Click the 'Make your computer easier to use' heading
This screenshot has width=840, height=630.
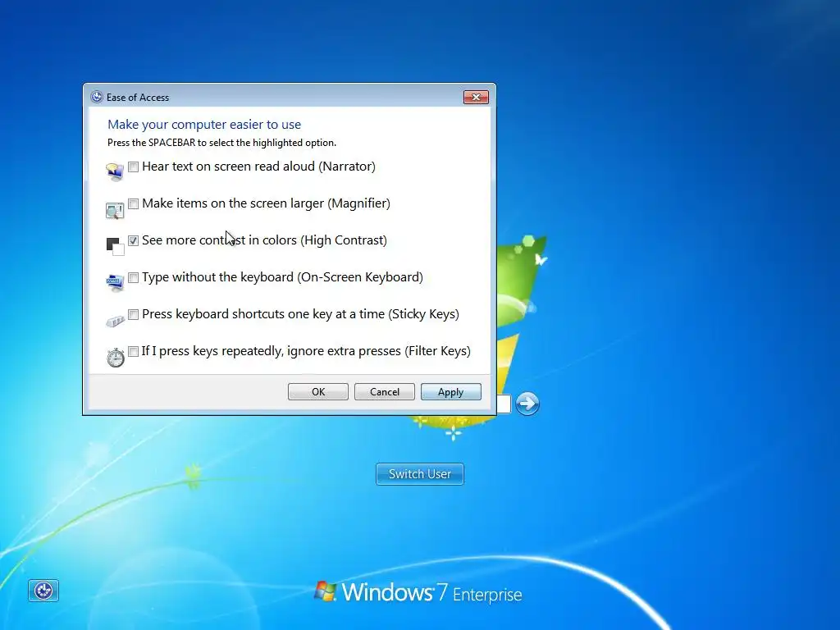pyautogui.click(x=204, y=125)
